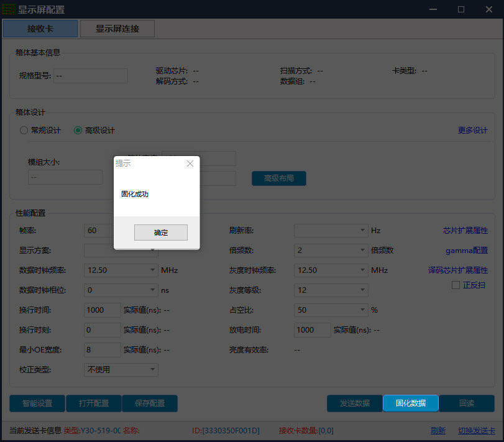Open the gamma配置 link
The width and height of the screenshot is (504, 442).
pos(467,251)
